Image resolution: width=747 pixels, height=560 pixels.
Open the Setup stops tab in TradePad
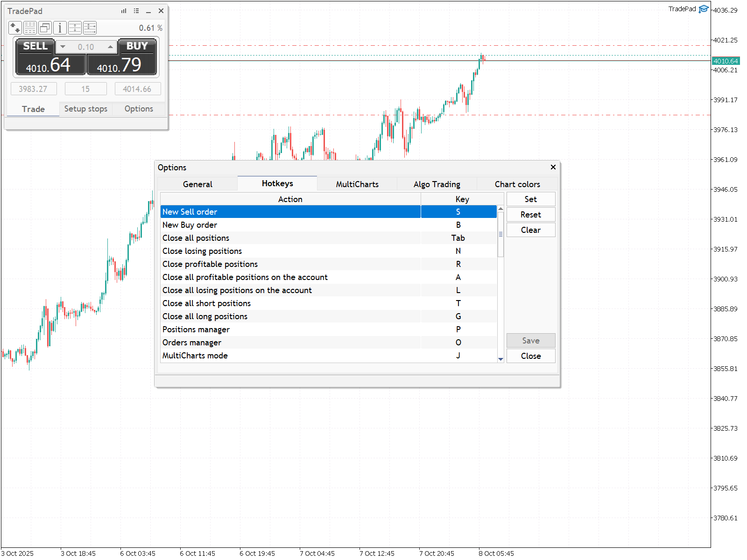[86, 109]
